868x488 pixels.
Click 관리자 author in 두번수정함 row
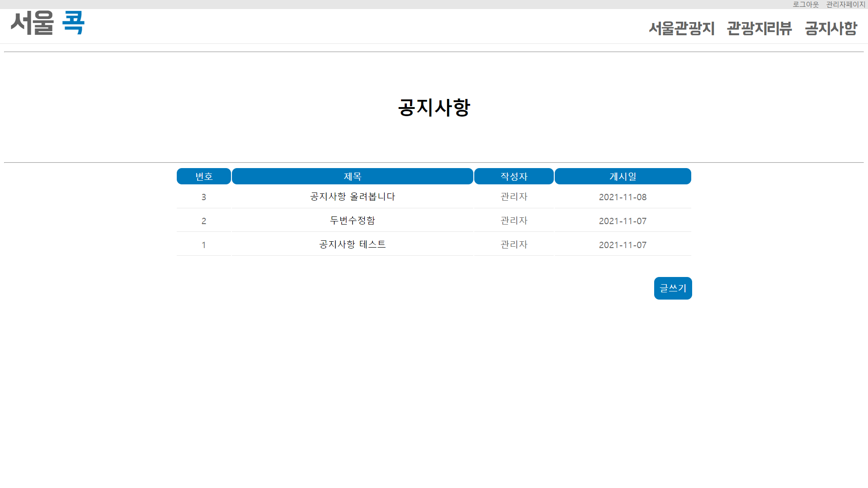(x=514, y=221)
